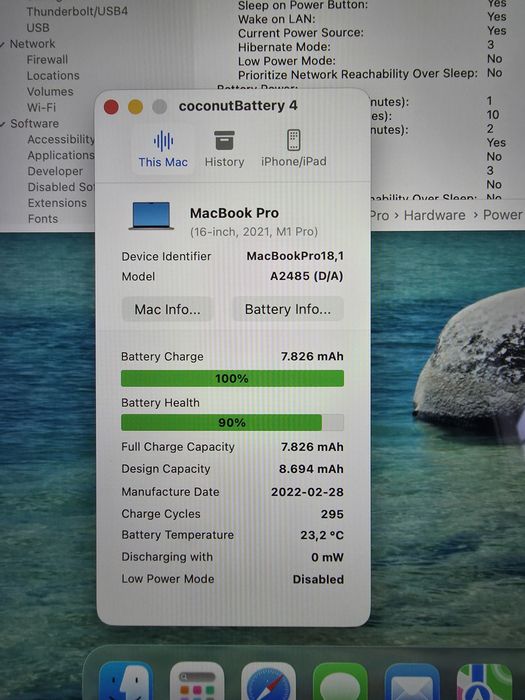Click the Wake on LAN row
The width and height of the screenshot is (525, 700).
tap(373, 18)
